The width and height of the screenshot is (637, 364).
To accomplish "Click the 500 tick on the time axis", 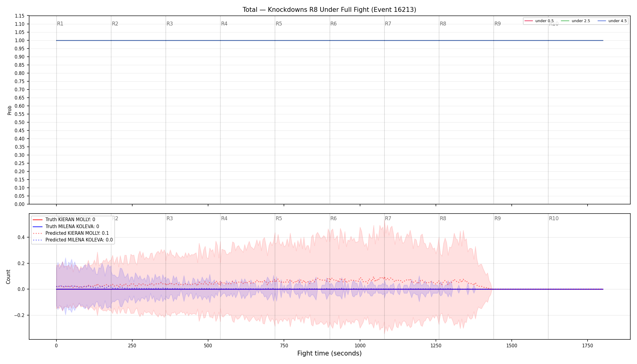I will click(208, 345).
